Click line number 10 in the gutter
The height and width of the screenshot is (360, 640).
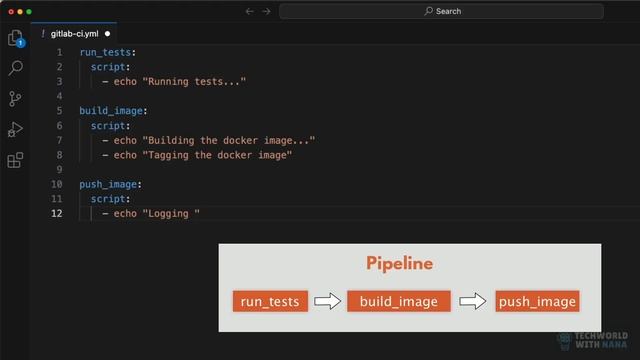[57, 184]
